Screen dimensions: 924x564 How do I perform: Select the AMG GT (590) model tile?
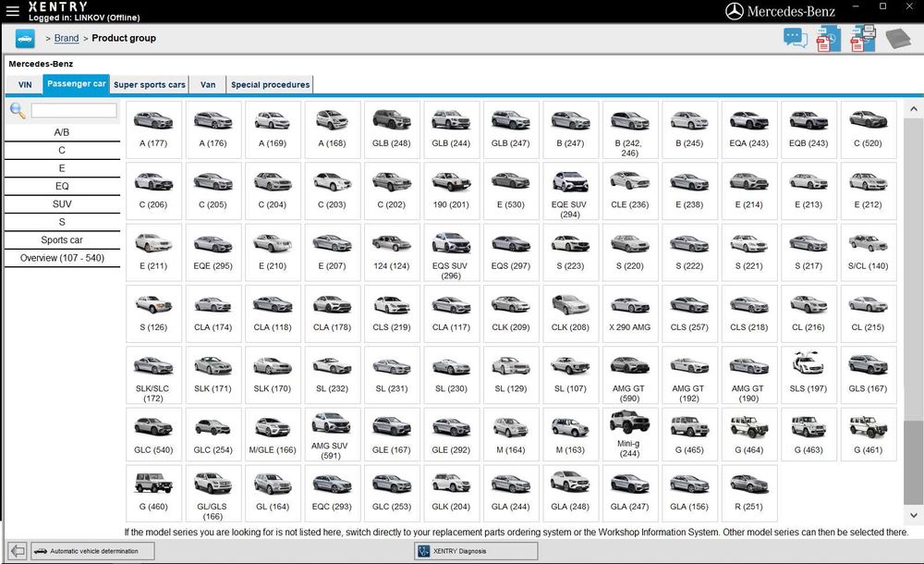click(629, 375)
